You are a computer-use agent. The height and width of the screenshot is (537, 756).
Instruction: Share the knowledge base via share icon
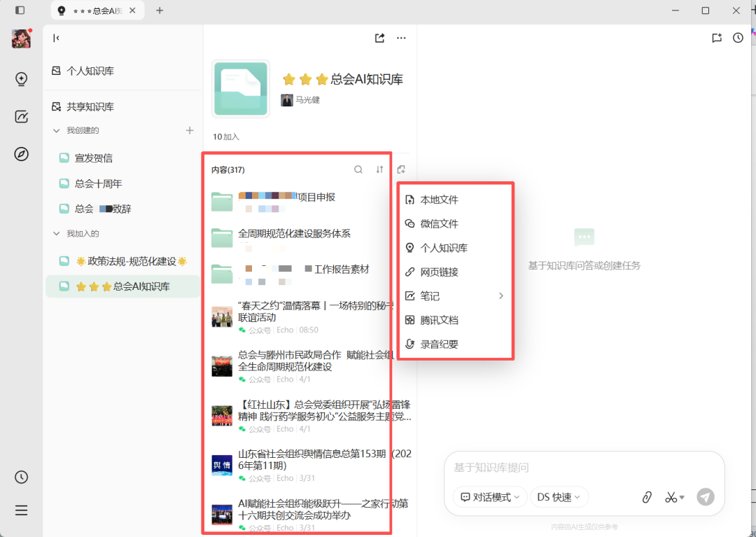click(380, 38)
